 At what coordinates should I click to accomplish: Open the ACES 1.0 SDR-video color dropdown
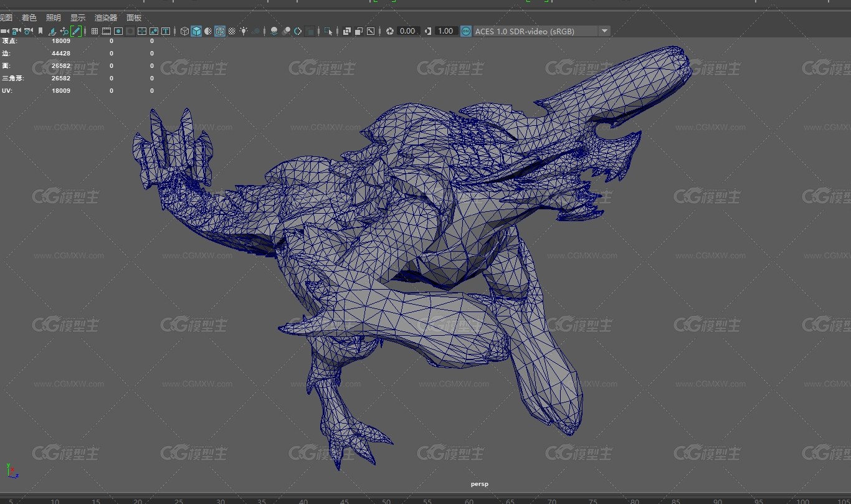coord(541,31)
